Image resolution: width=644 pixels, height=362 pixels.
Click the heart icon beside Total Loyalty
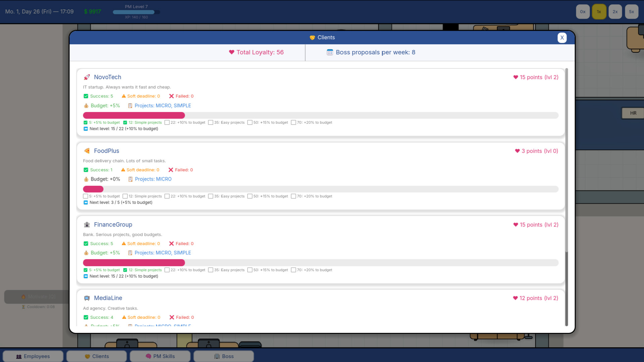(231, 52)
